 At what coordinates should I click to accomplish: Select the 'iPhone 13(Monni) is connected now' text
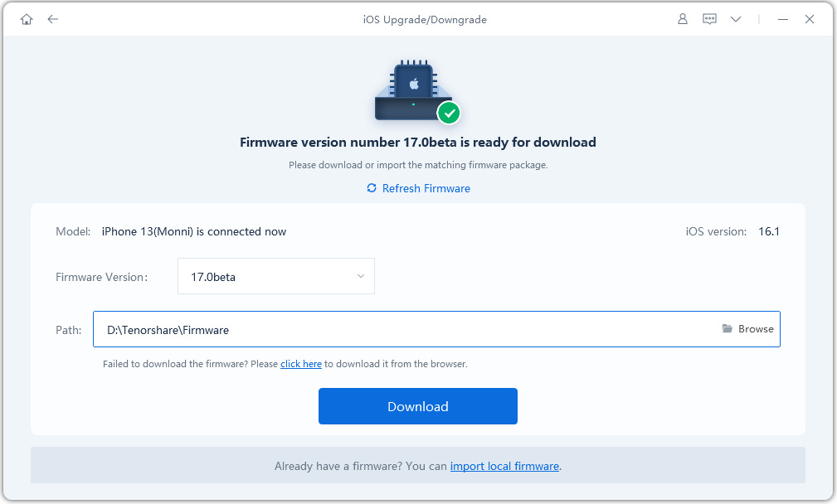pyautogui.click(x=194, y=231)
